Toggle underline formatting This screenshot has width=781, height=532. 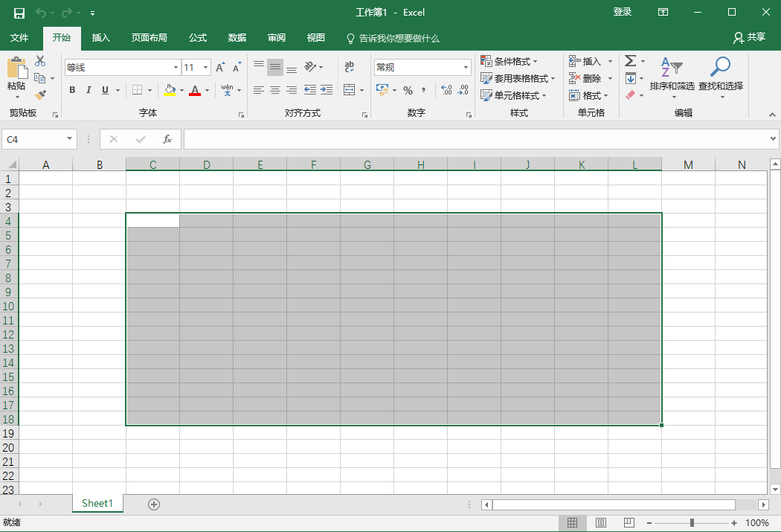coord(103,90)
